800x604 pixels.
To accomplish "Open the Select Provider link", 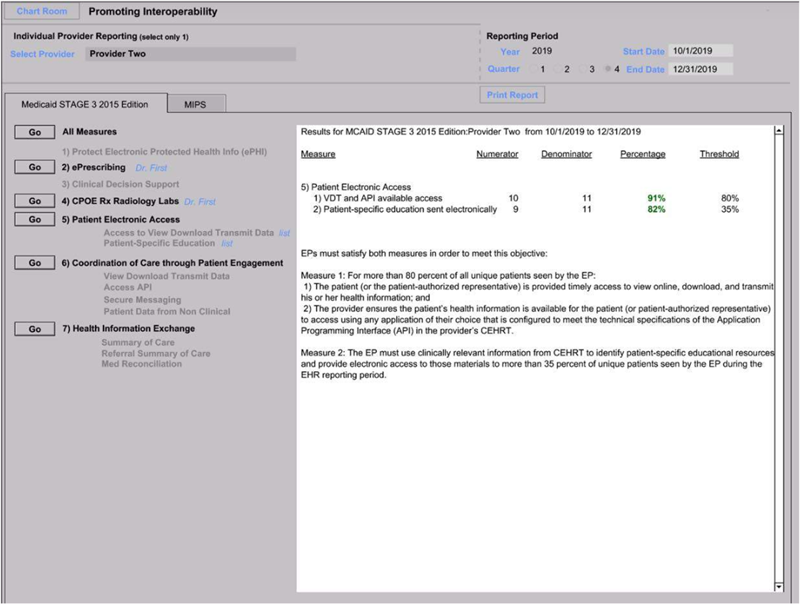I will (x=42, y=54).
